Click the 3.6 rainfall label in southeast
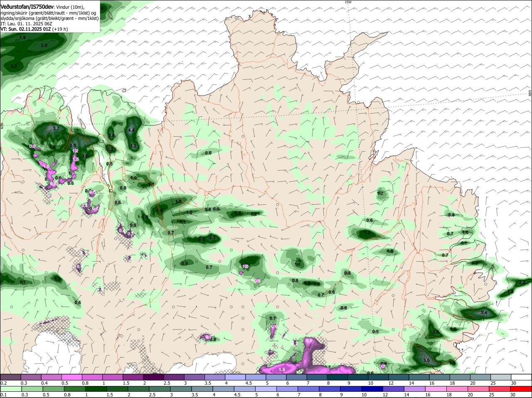 [x=426, y=360]
